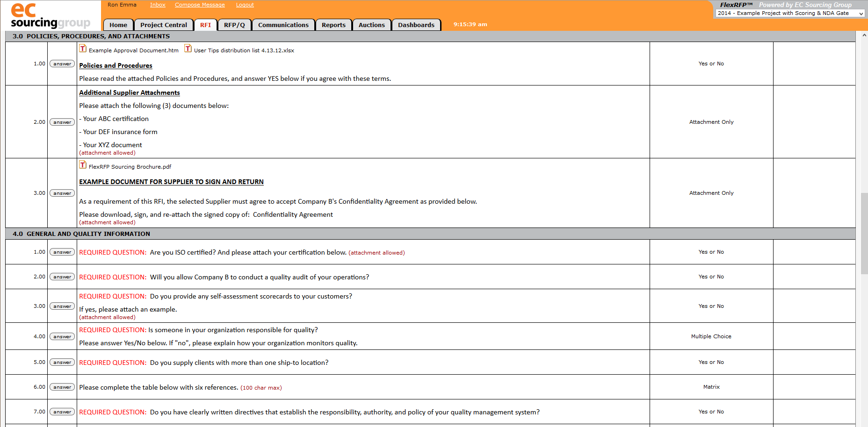Open the Inbox link
The width and height of the screenshot is (868, 427).
coord(158,5)
